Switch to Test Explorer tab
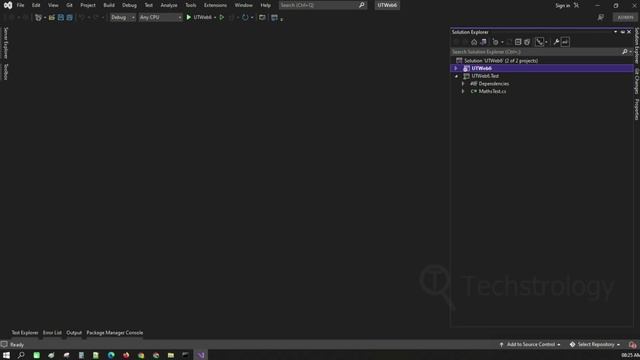The image size is (640, 360). click(x=25, y=333)
